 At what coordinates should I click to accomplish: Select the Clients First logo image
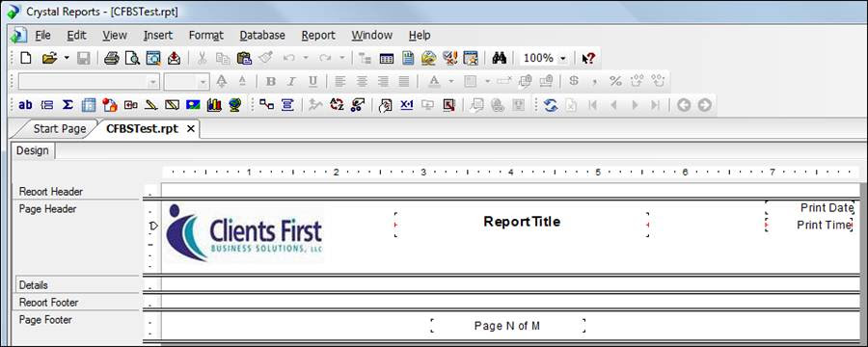pos(244,232)
